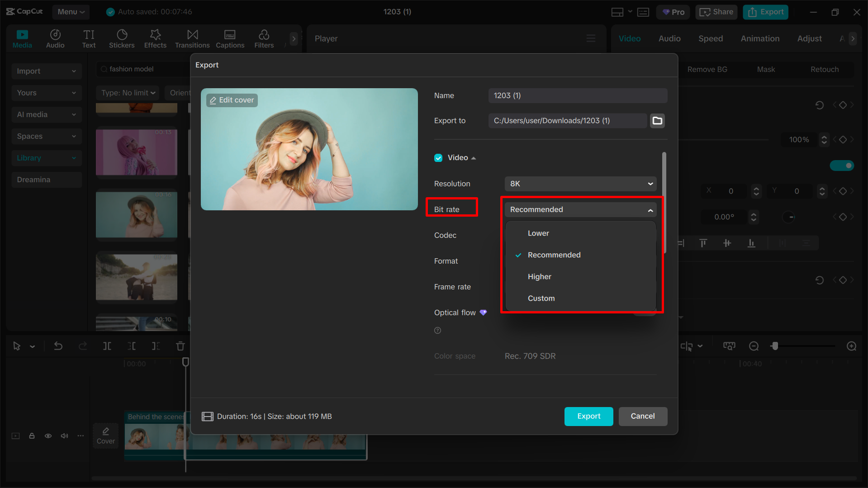This screenshot has height=488, width=868.
Task: Click the Delete clip trash icon
Action: coord(180,346)
